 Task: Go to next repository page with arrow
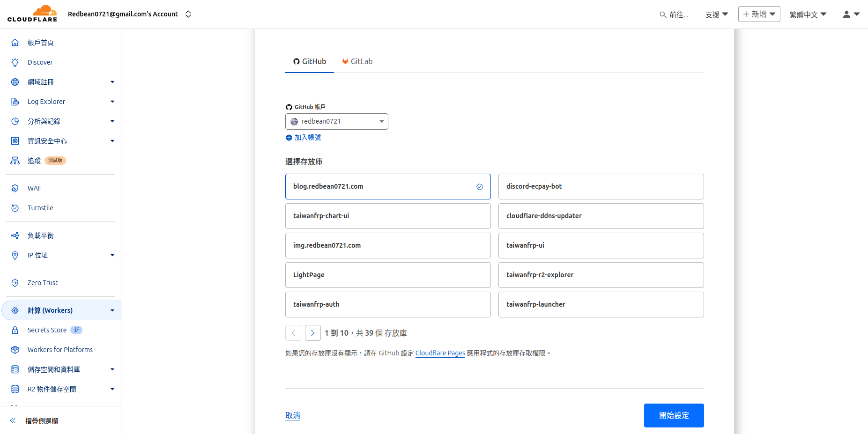(x=312, y=333)
